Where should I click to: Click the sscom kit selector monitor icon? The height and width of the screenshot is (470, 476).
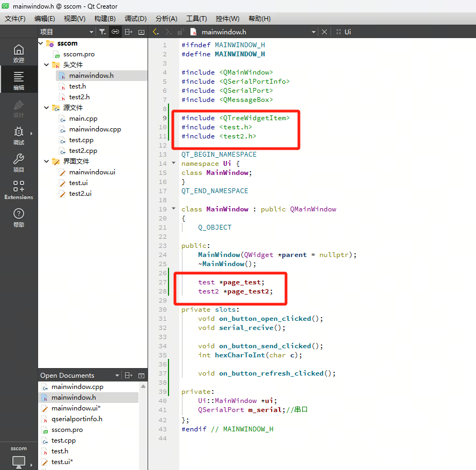tap(19, 462)
